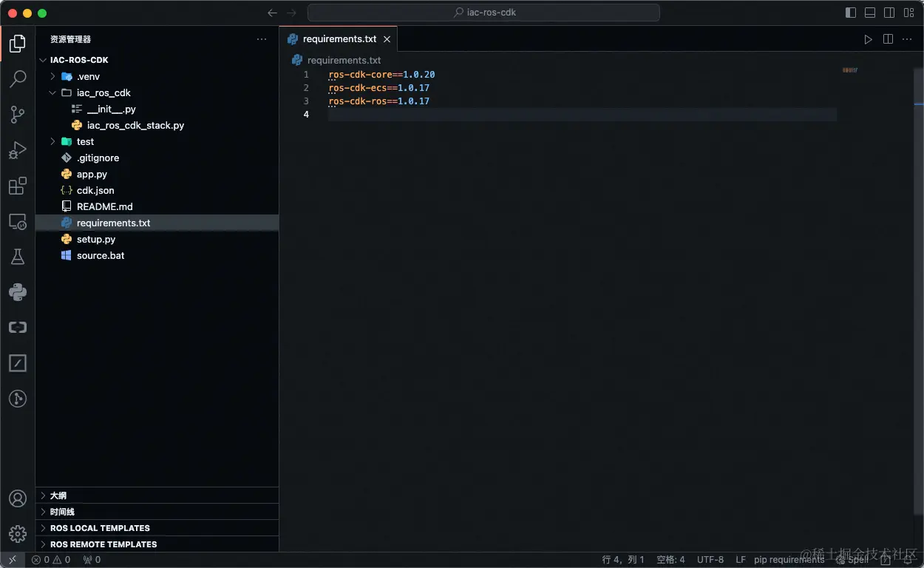This screenshot has height=568, width=924.
Task: Expand the test folder
Action: (x=52, y=141)
